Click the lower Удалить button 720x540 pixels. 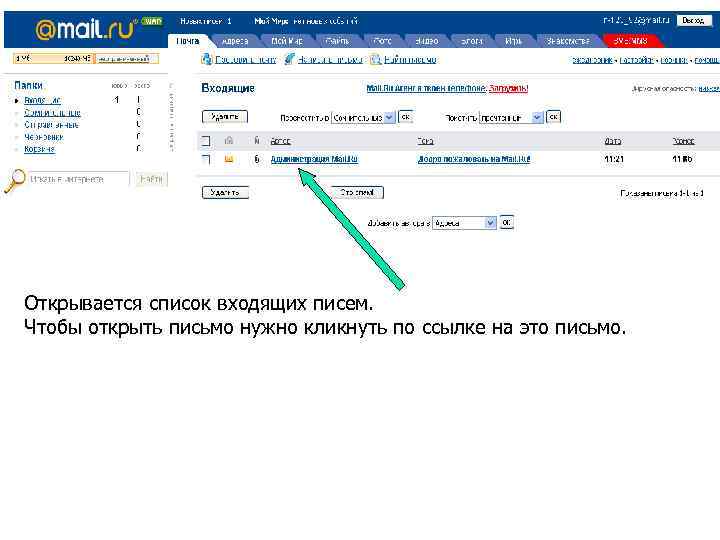[225, 192]
